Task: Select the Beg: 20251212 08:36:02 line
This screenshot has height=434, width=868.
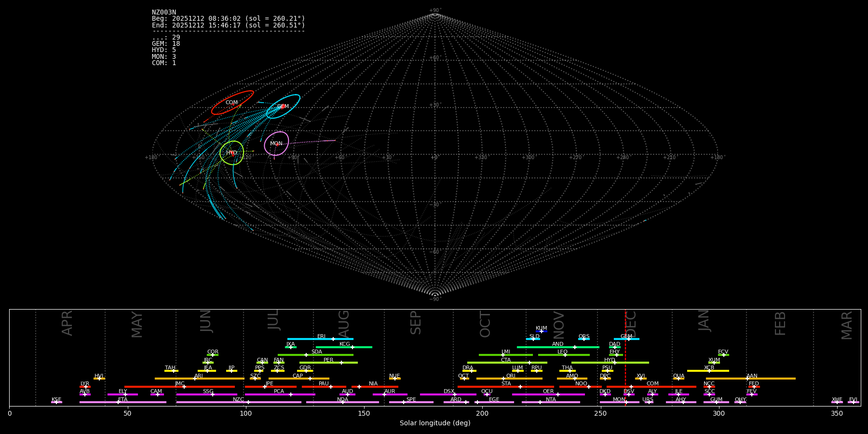Action: click(229, 19)
